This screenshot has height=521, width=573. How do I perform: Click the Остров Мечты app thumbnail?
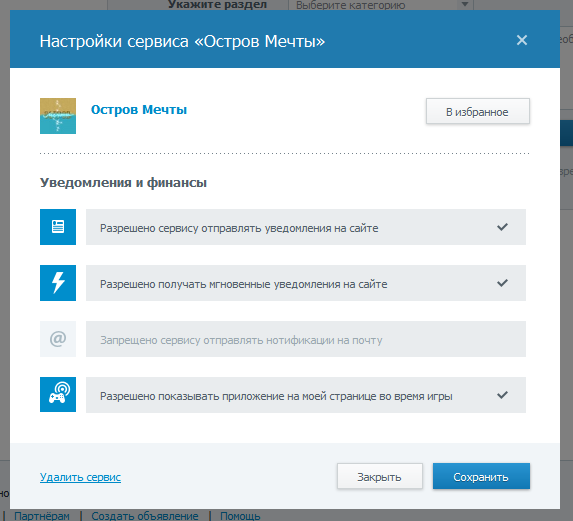58,116
